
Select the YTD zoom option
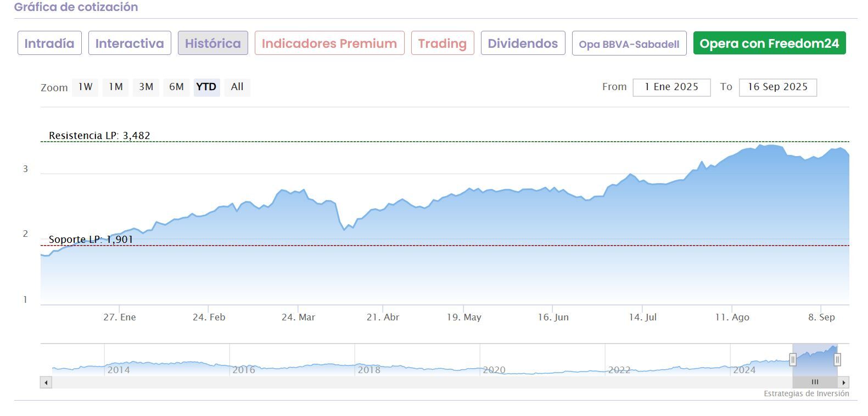206,87
